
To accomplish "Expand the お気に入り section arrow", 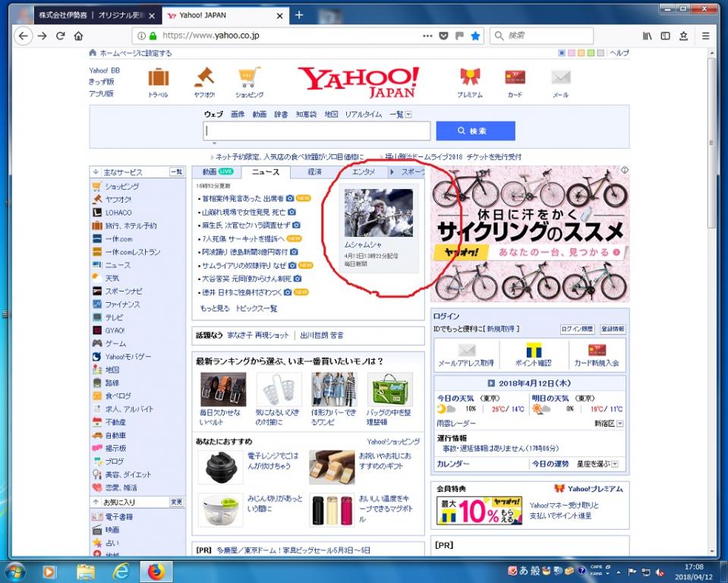I will click(x=96, y=502).
